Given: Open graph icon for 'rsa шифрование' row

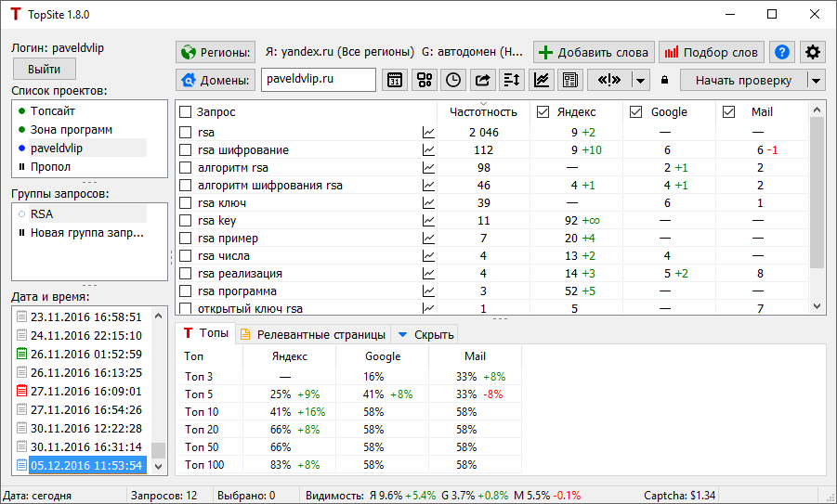Looking at the screenshot, I should click(x=428, y=149).
